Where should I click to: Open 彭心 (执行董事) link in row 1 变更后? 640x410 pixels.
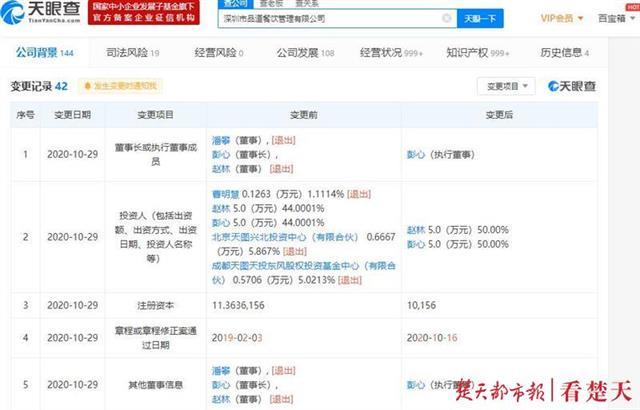(x=416, y=155)
